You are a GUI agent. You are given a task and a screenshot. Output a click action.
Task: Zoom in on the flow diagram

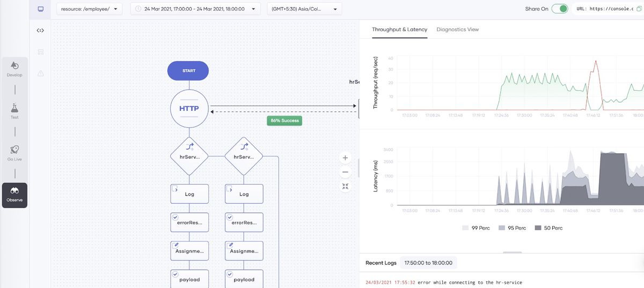tap(345, 158)
